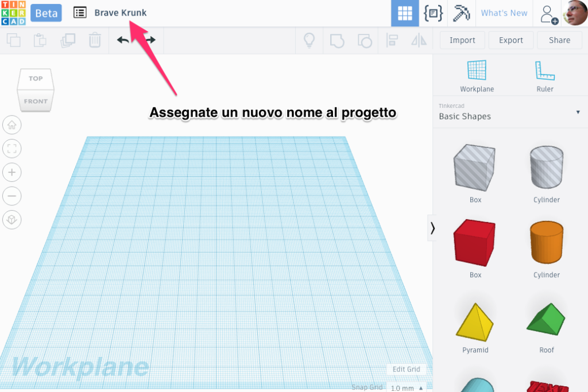
Task: Select the Ruler tool
Action: 544,76
